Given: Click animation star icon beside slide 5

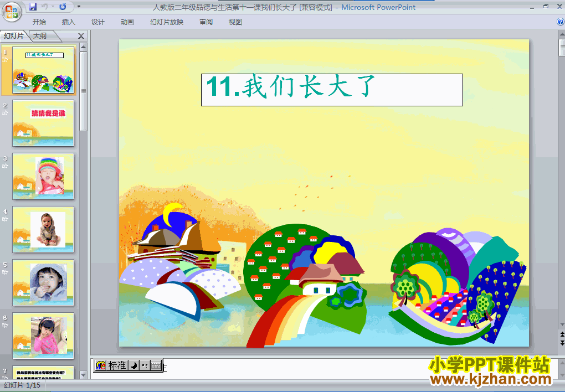Looking at the screenshot, I should click(5, 272).
